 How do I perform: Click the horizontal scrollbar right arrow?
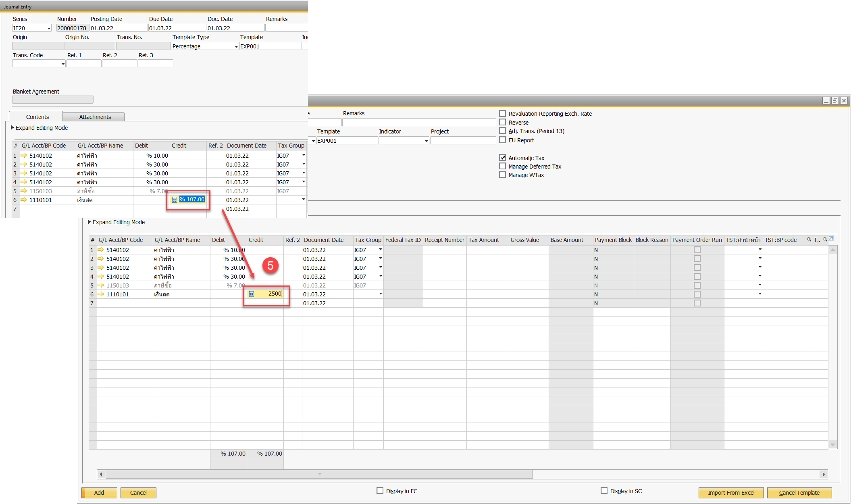pos(824,475)
